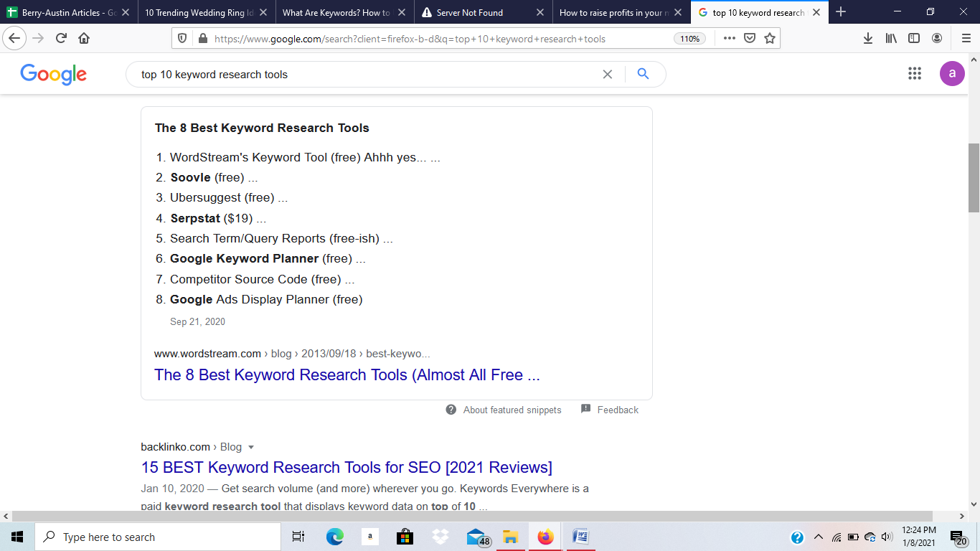This screenshot has height=551, width=980.
Task: Click the Get Help tray icon
Action: click(x=797, y=537)
